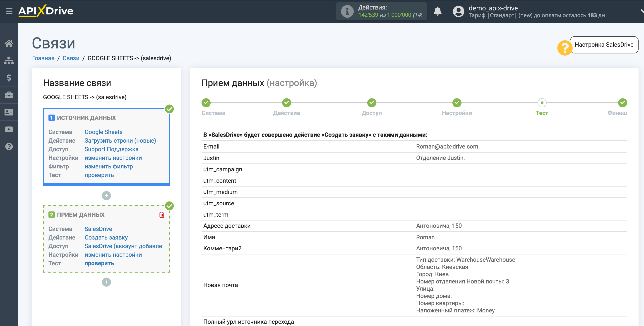Open the Support Поддержка access link
Screen dimensions: 644x326
(x=111, y=149)
